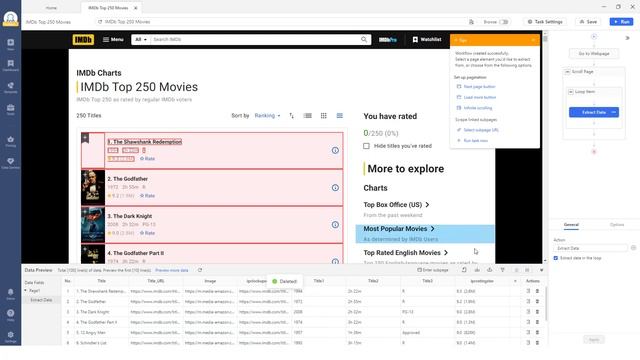The height and width of the screenshot is (360, 640).
Task: Click the Load more button link
Action: coord(480,98)
